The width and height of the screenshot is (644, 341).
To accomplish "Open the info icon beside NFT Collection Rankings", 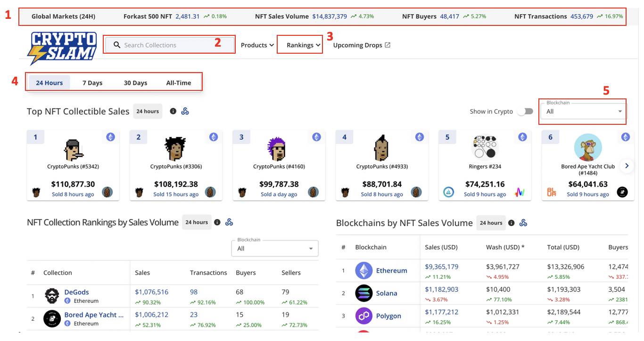I will coord(217,222).
